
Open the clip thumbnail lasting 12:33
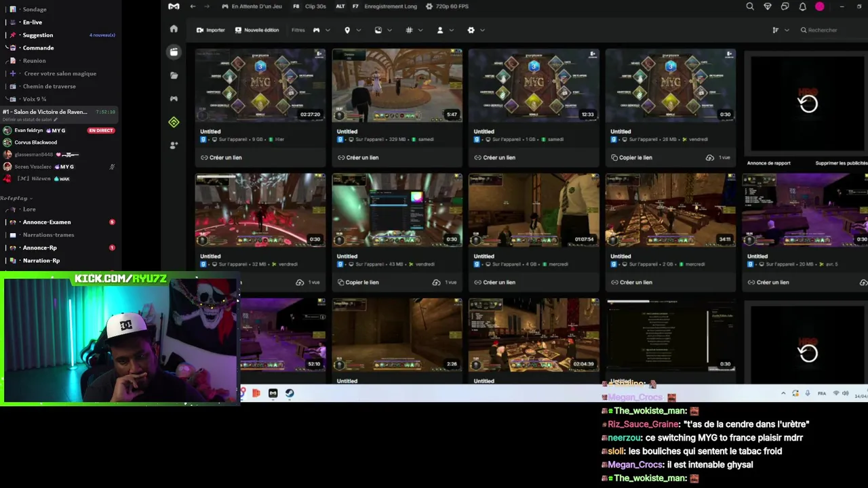[x=534, y=85]
